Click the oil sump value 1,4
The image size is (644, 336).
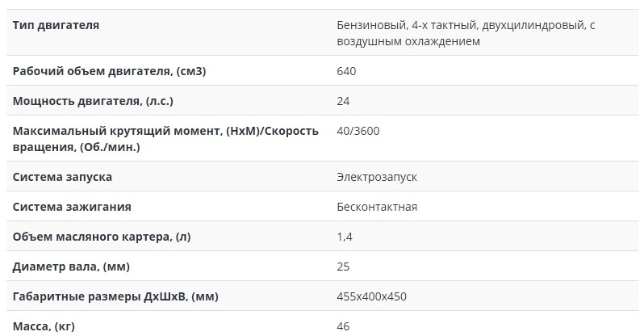coord(345,237)
